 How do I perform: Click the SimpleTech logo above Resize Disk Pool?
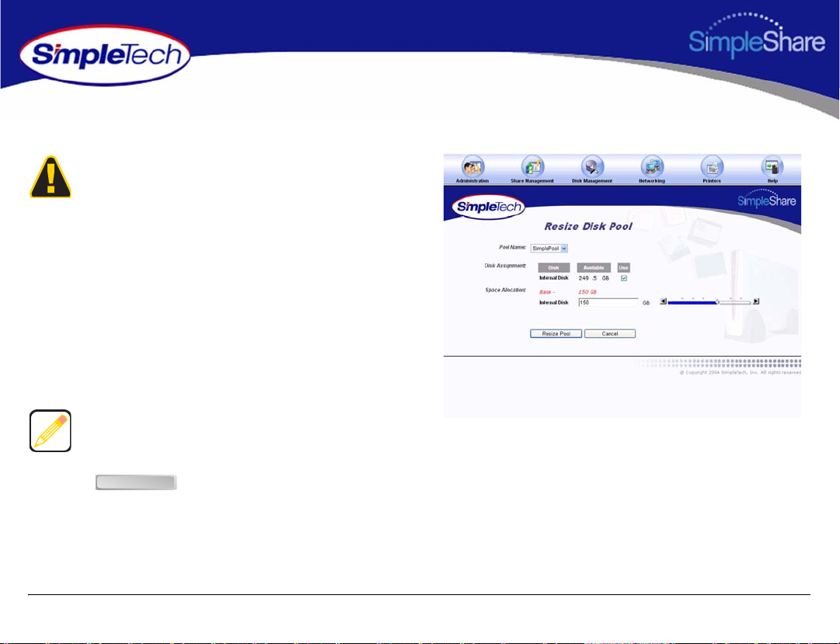click(x=489, y=207)
